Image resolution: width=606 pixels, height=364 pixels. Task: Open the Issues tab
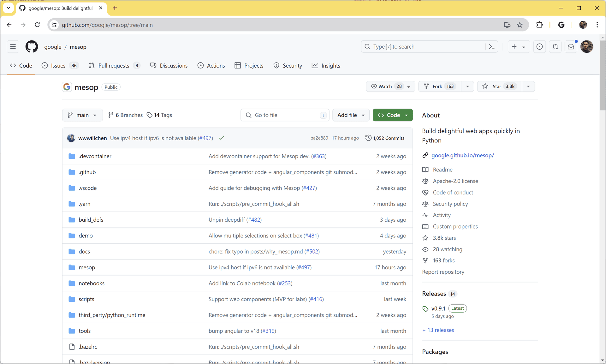pos(60,65)
